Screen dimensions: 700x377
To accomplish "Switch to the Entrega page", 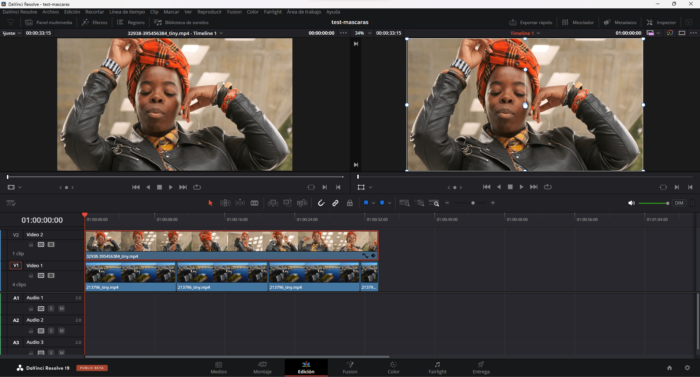I will (481, 368).
